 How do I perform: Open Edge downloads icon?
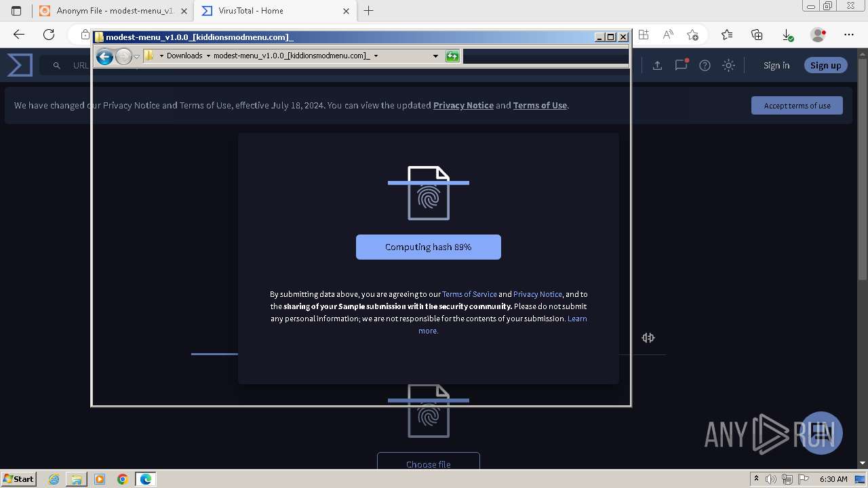(x=787, y=35)
